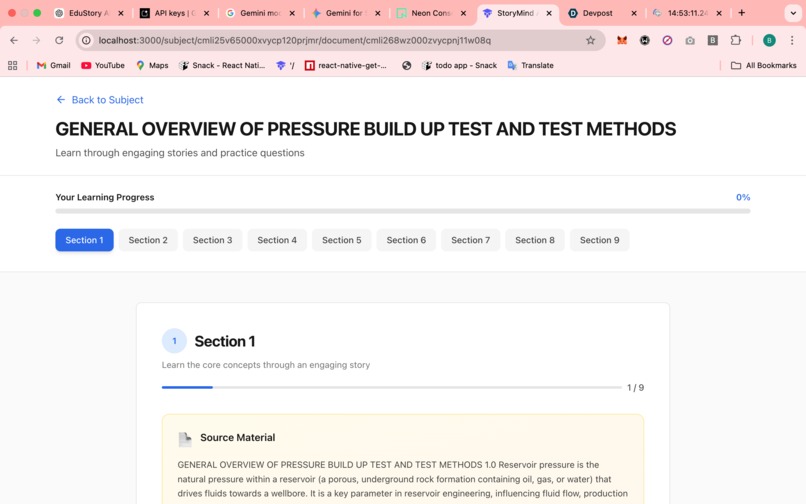The image size is (806, 504).
Task: Bookmark page with the star icon
Action: 590,40
